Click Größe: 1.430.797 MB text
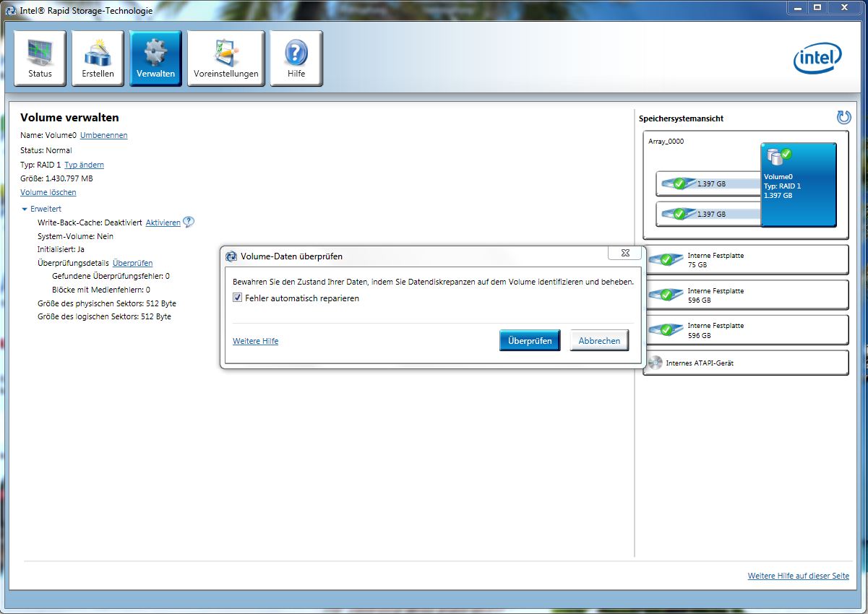Screen dimensions: 868x614 (x=56, y=178)
